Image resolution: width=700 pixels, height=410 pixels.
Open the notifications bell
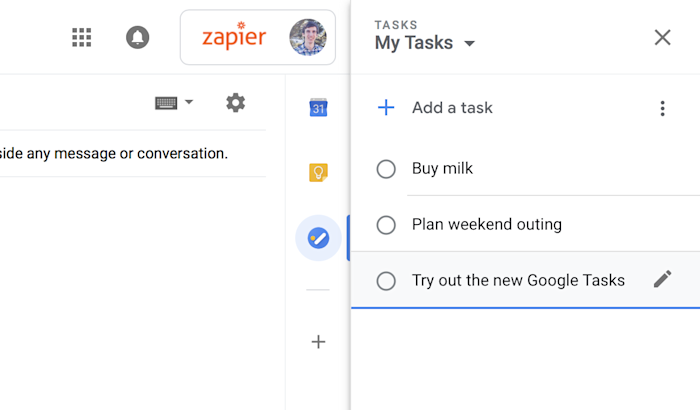pos(137,38)
